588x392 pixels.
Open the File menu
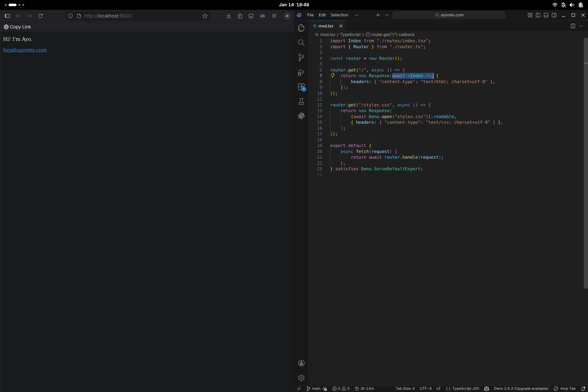(x=310, y=15)
